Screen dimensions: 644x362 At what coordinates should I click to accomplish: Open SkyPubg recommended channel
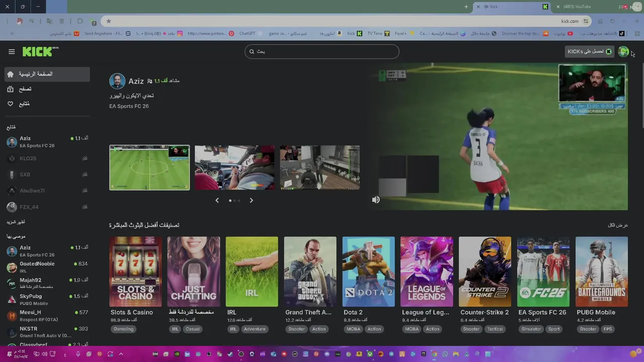(x=47, y=300)
